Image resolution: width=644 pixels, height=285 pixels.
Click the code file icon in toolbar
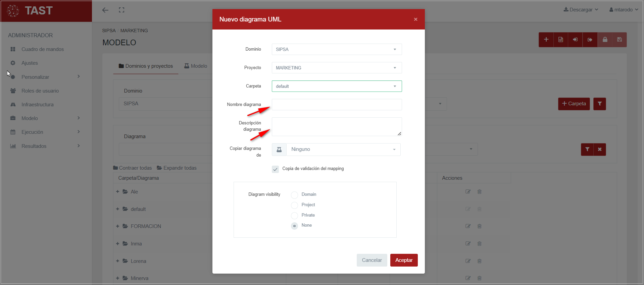click(560, 40)
